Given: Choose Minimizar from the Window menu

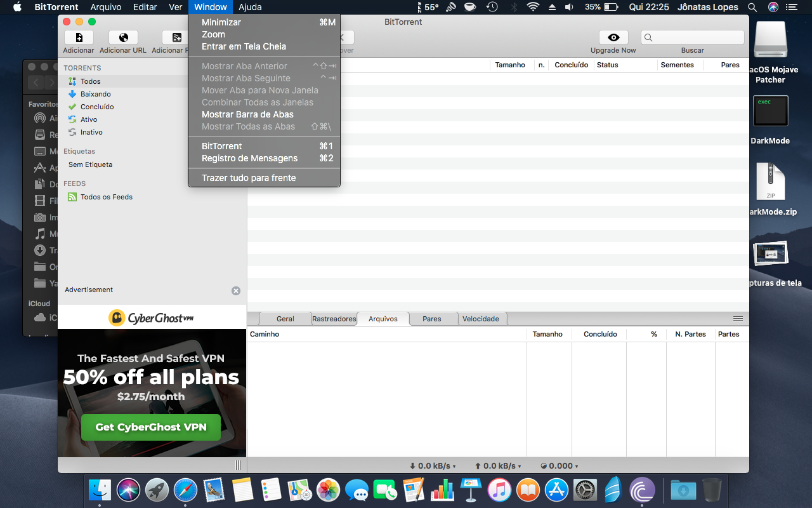Looking at the screenshot, I should click(265, 22).
